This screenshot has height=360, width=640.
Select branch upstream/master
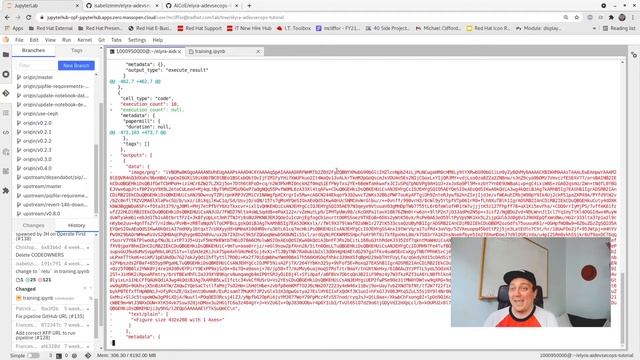tap(42, 186)
